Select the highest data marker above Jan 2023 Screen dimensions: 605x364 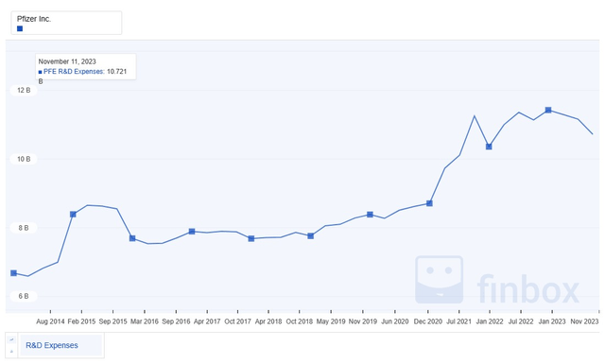point(548,110)
